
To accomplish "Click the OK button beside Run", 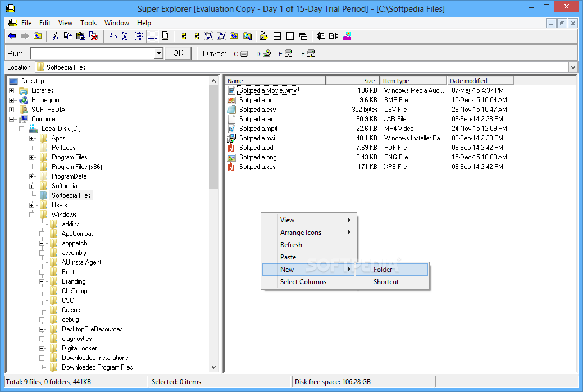I will tap(178, 53).
